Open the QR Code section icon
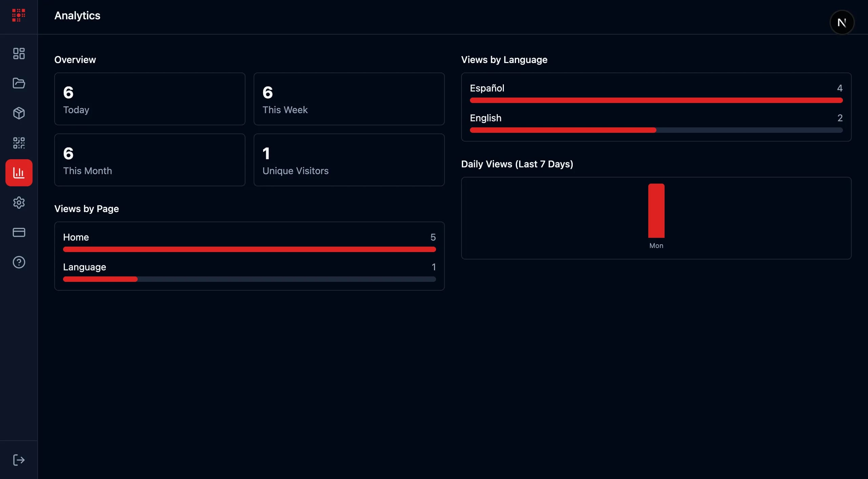Viewport: 868px width, 479px height. tap(19, 143)
